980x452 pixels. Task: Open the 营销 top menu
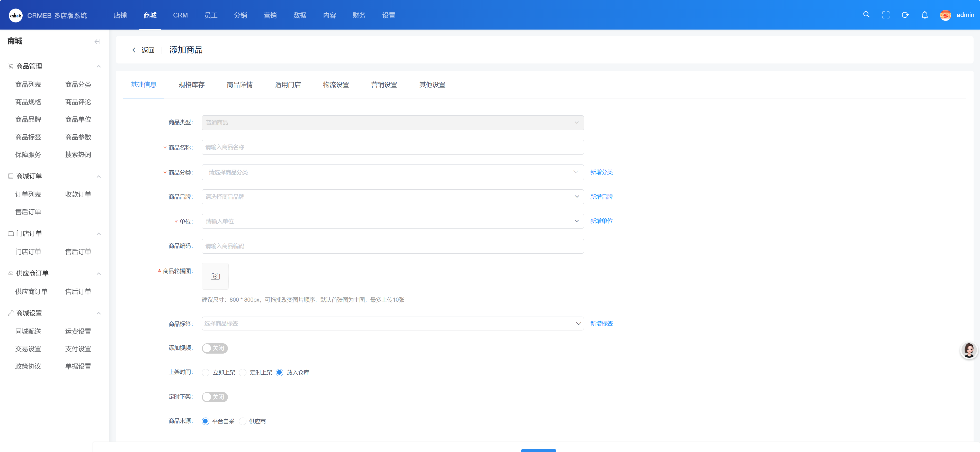click(270, 15)
